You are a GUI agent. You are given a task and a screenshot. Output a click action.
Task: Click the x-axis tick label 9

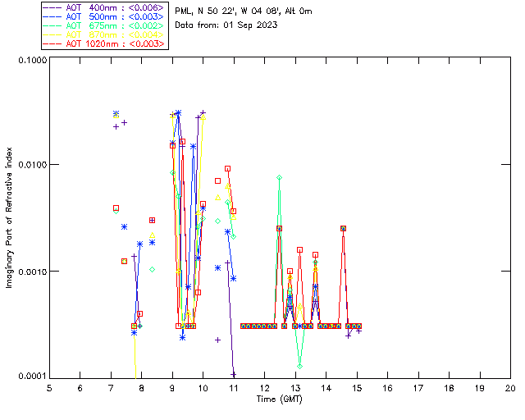click(x=172, y=388)
